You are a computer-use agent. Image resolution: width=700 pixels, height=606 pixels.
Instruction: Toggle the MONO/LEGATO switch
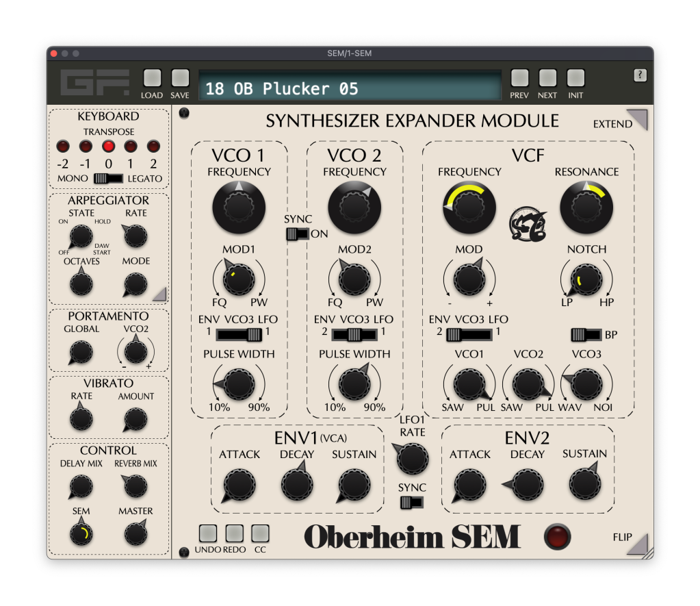pyautogui.click(x=108, y=178)
